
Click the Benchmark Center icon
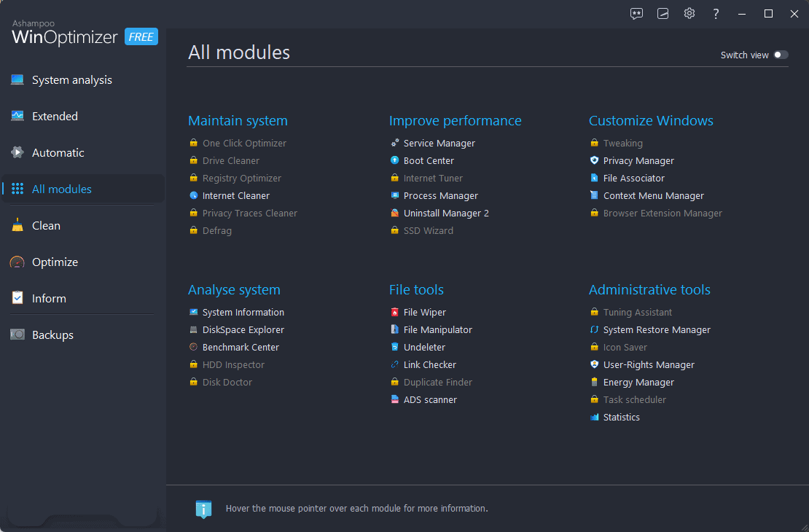tap(193, 348)
